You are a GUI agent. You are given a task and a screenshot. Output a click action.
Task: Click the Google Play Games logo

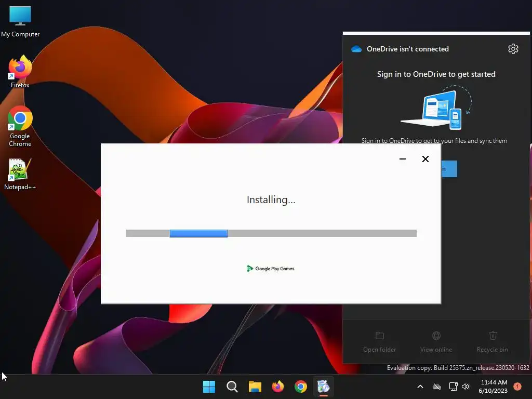point(271,269)
